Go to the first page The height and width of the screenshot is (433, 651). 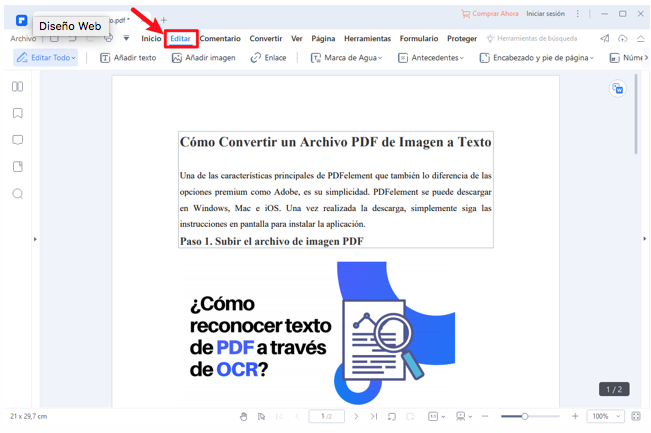pos(279,416)
